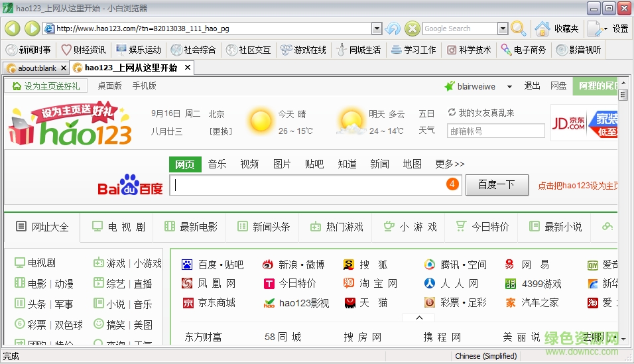Click the stop loading X icon
634x364 pixels.
(x=412, y=29)
